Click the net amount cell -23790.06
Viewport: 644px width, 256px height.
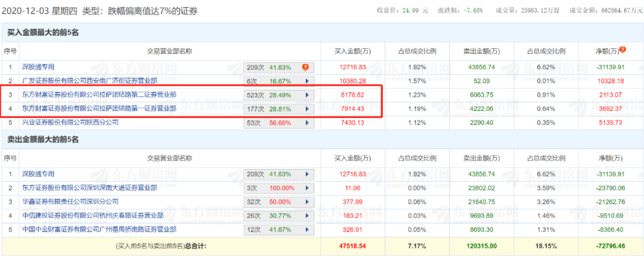(611, 188)
